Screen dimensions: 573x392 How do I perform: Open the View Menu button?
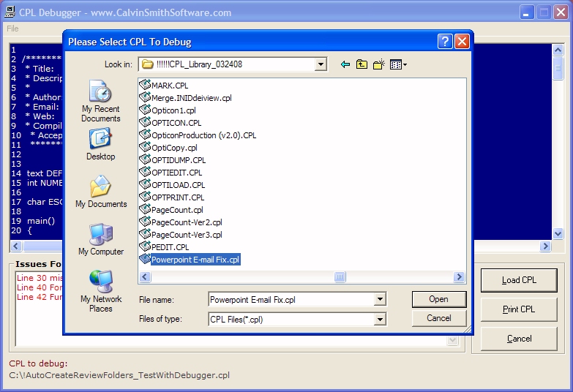(398, 64)
